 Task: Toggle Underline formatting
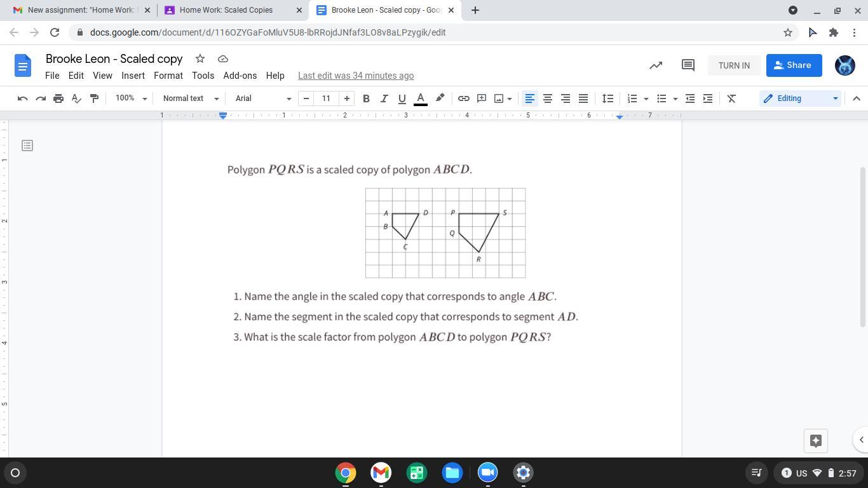402,98
